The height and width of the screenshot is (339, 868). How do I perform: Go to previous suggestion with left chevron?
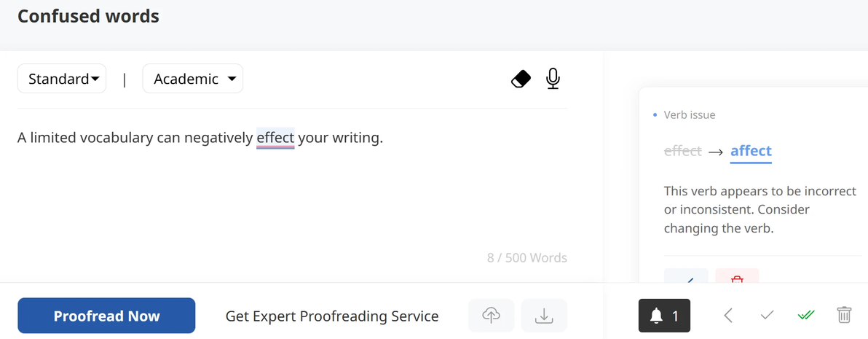(728, 316)
